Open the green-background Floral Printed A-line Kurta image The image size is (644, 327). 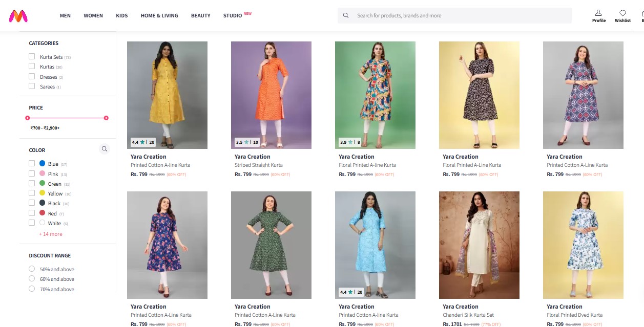coord(375,95)
